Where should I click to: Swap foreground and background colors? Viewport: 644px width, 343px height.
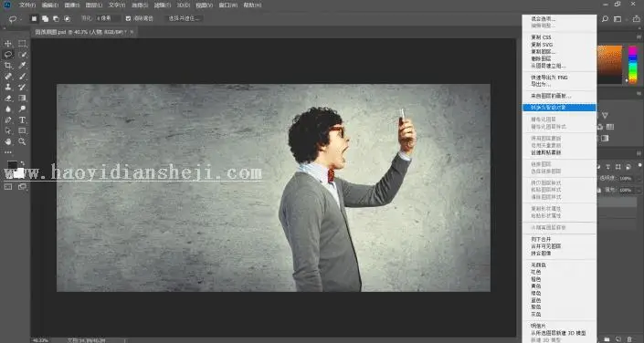(23, 163)
